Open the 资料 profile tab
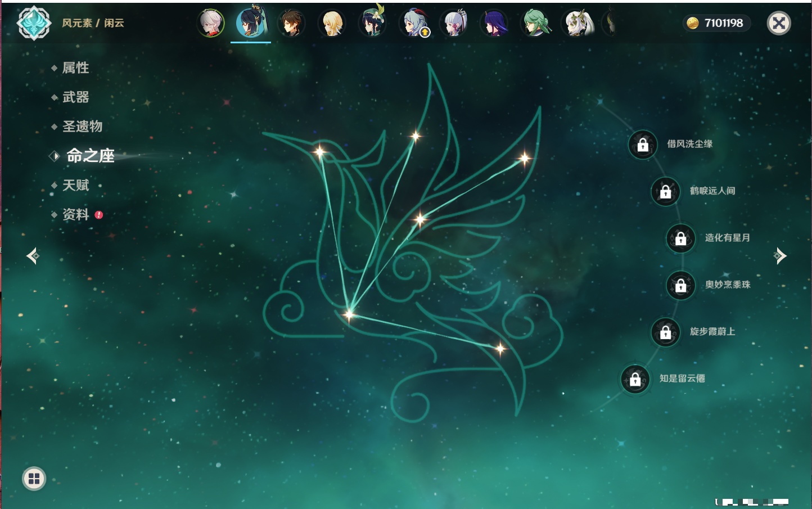This screenshot has height=509, width=812. point(75,214)
